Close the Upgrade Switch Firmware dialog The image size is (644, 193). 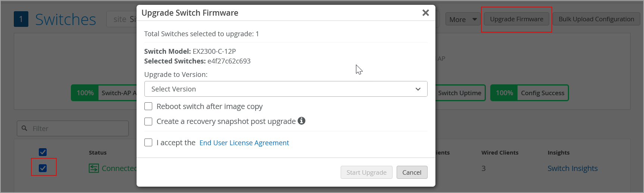pos(425,13)
